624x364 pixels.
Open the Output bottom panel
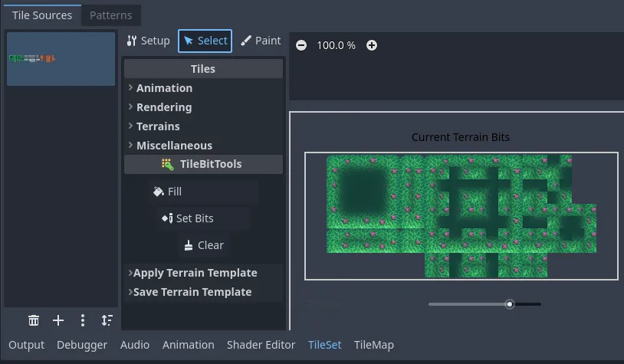click(26, 345)
